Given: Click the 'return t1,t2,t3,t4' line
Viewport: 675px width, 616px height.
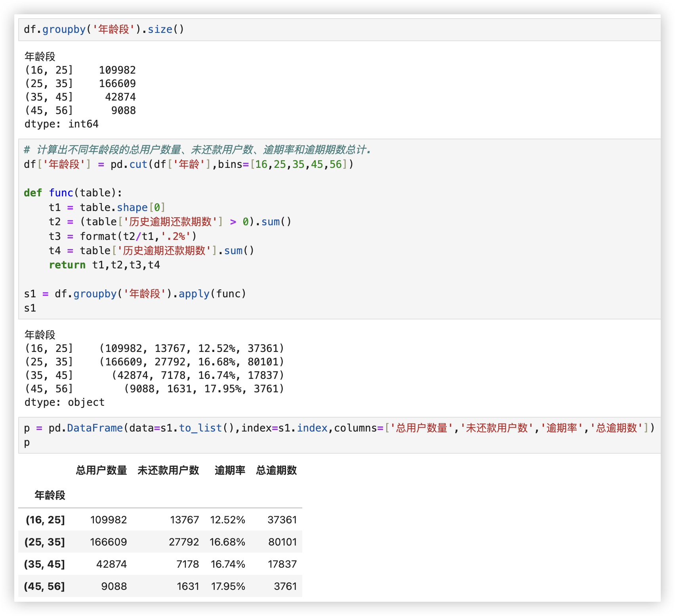Looking at the screenshot, I should pos(104,265).
